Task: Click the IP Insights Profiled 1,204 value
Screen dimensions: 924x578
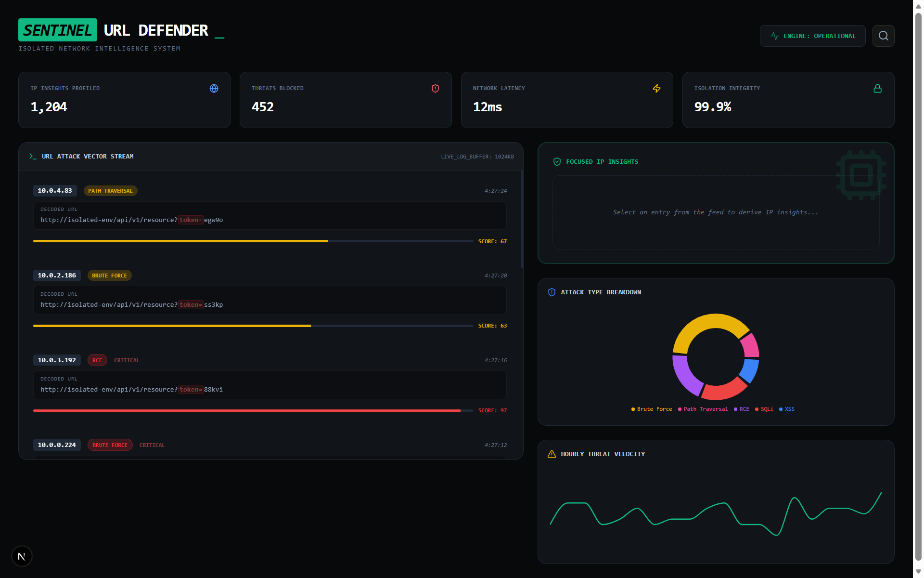Action: pos(49,107)
